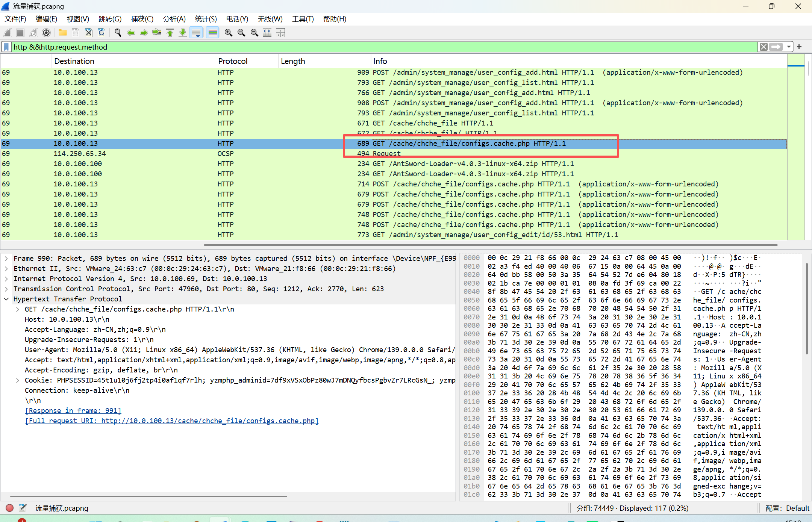Viewport: 812px width, 522px height.
Task: Open the 分析(A) menu
Action: pos(174,19)
